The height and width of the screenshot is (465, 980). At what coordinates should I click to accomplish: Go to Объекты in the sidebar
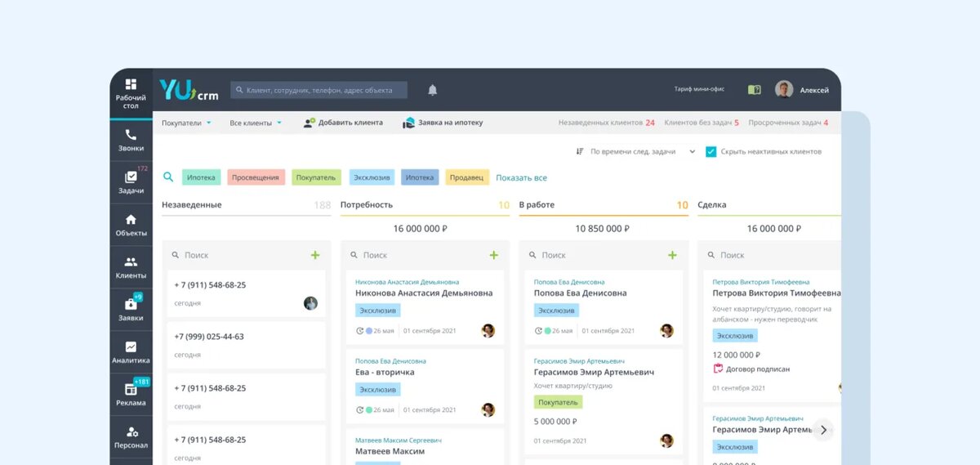coord(131,225)
